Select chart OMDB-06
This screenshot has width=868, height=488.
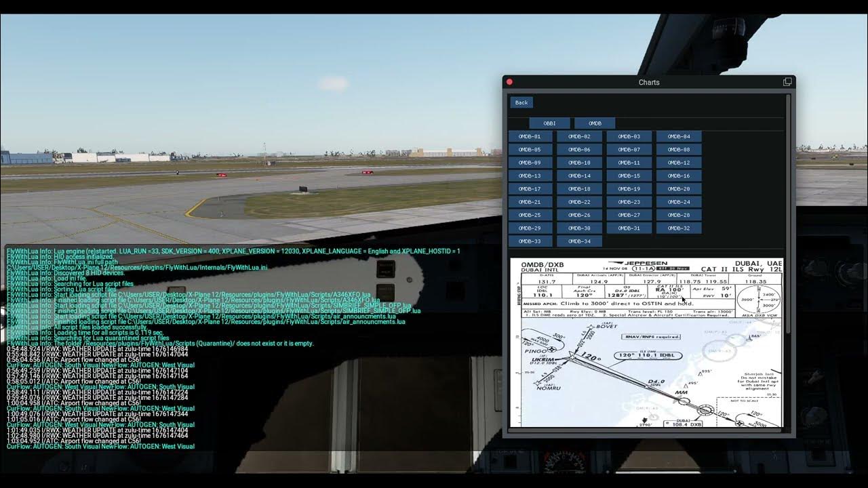pos(579,150)
